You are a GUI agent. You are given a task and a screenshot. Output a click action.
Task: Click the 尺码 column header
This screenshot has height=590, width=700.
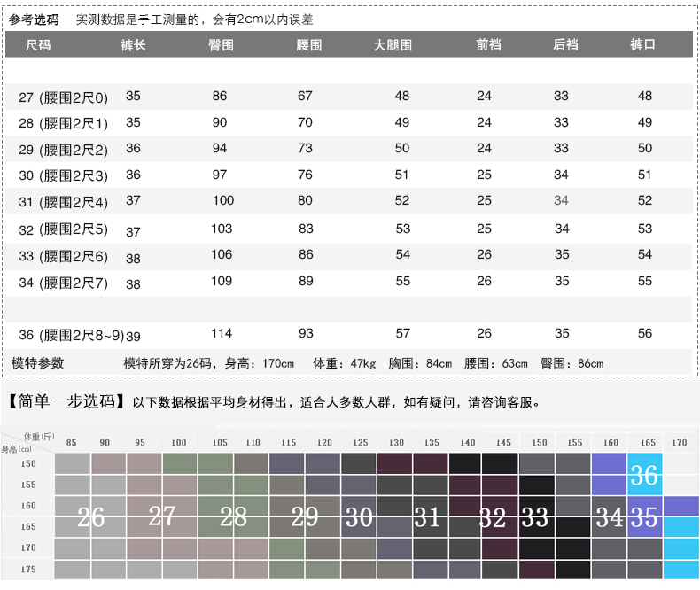pos(38,45)
